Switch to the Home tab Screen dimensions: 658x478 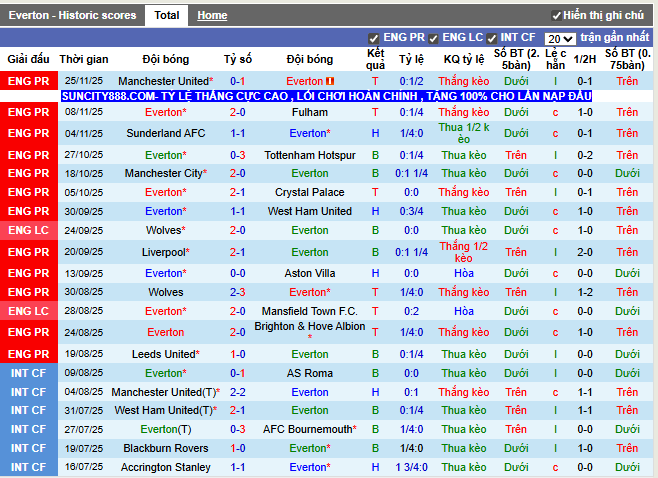click(x=212, y=16)
